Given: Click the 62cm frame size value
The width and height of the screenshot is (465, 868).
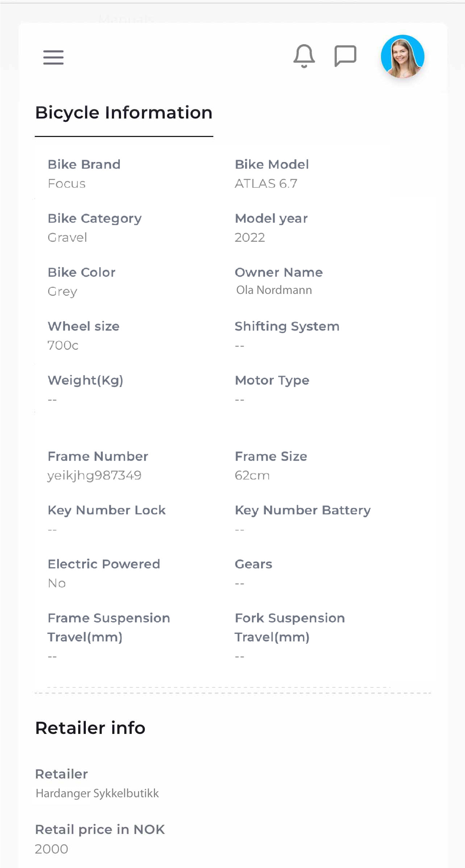Looking at the screenshot, I should [x=252, y=475].
